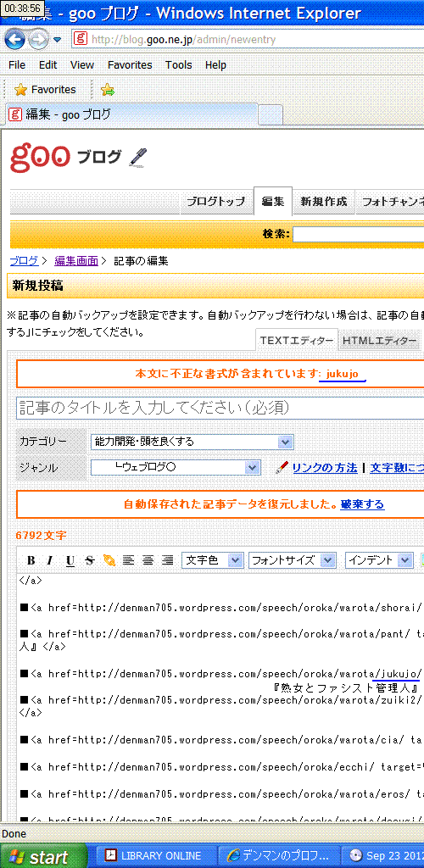Open the File menu

17,65
